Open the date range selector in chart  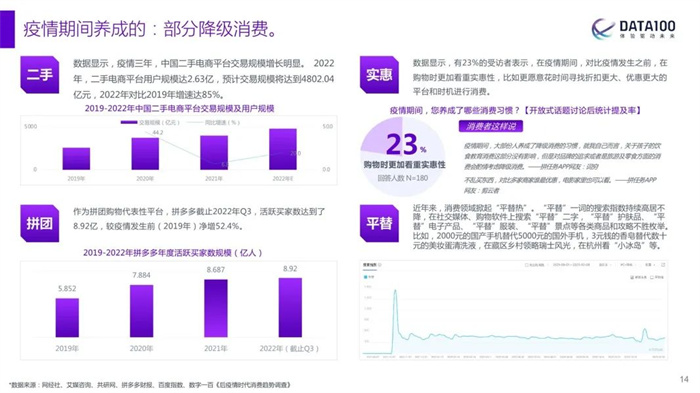click(571, 265)
